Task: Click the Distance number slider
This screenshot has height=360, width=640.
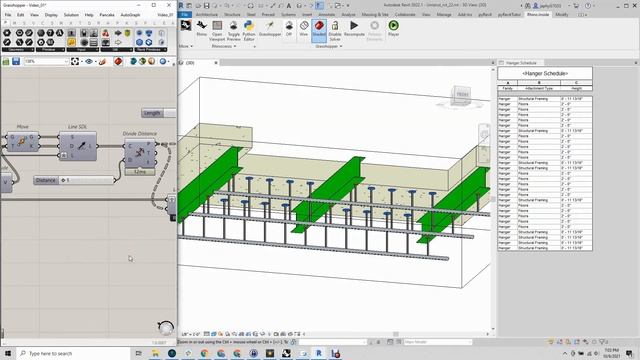Action: (x=74, y=180)
